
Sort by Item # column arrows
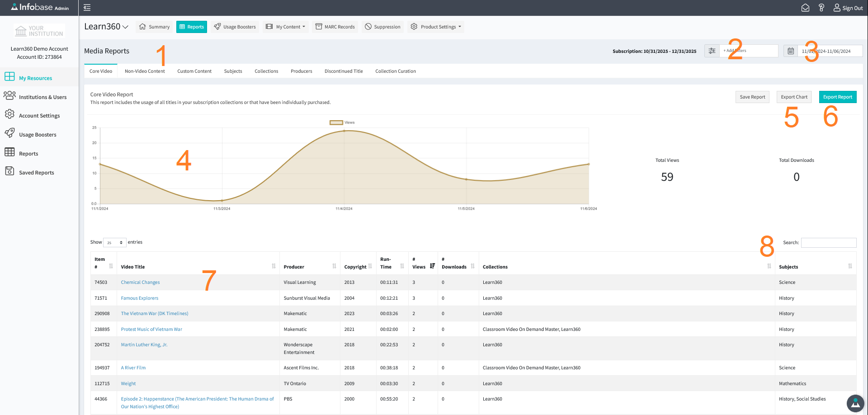coord(111,266)
